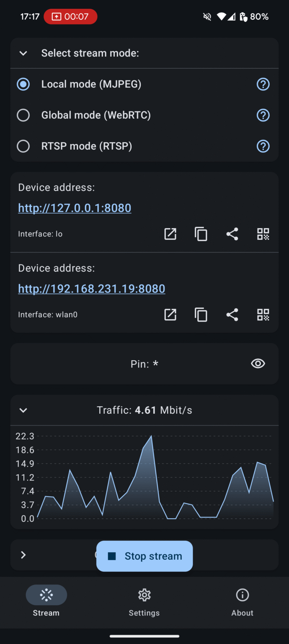Switch to the Settings tab
This screenshot has width=289, height=644.
(x=144, y=602)
